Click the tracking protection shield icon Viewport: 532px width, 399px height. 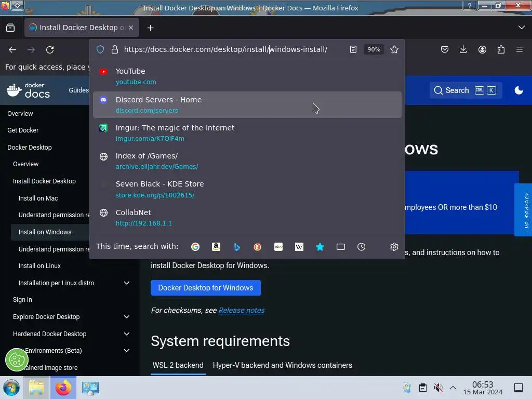[x=100, y=49]
